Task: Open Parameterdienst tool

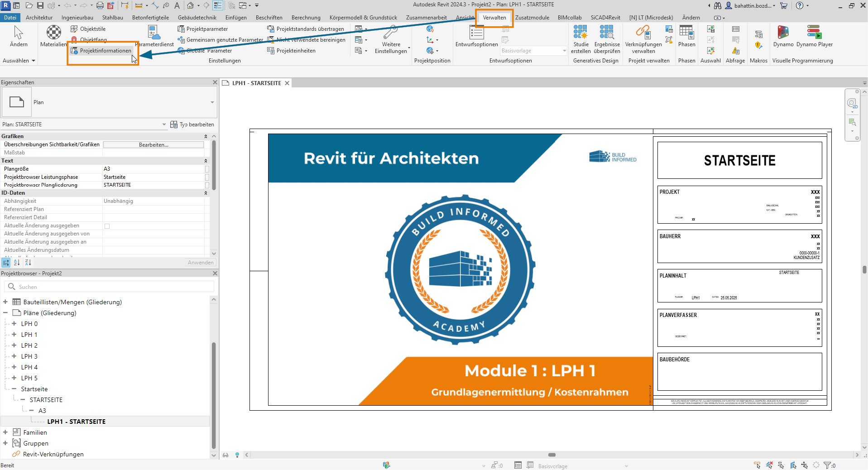Action: (154, 36)
